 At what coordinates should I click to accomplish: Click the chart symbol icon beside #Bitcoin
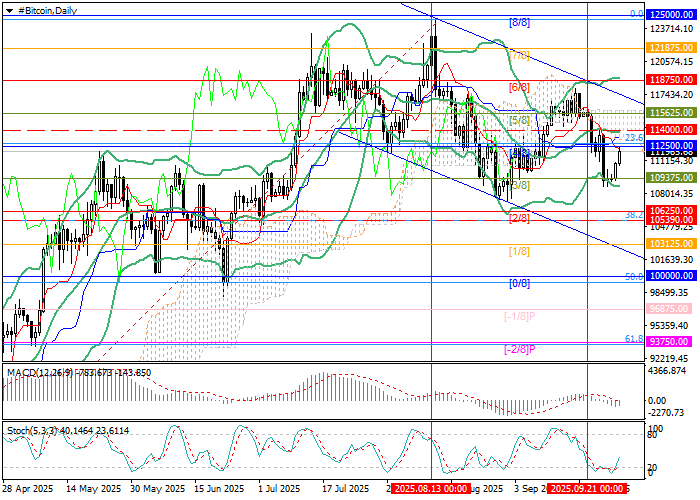9,8
